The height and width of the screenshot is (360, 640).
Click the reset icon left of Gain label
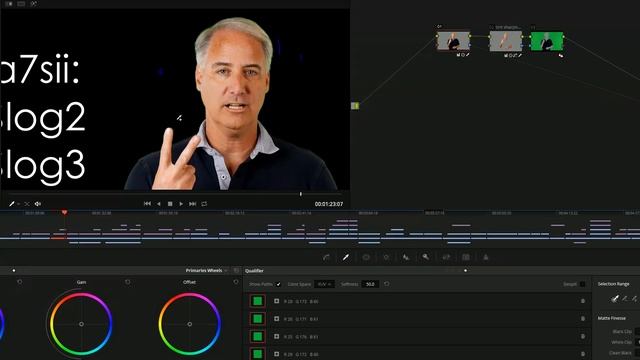[20, 282]
